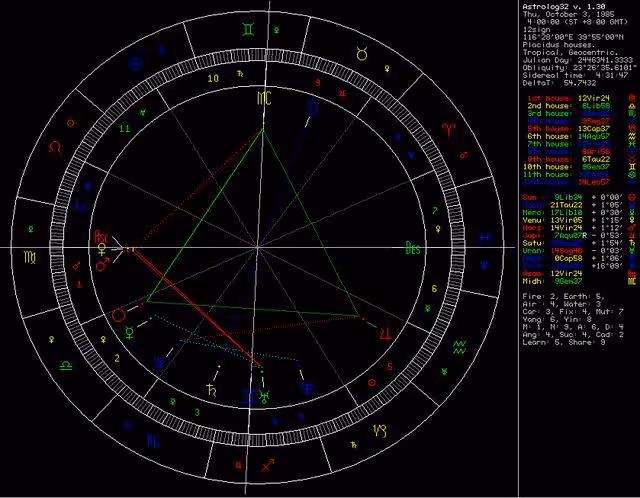Viewport: 640px width, 498px height.
Task: Select the green Mercury glyph in the chart
Action: [130, 333]
